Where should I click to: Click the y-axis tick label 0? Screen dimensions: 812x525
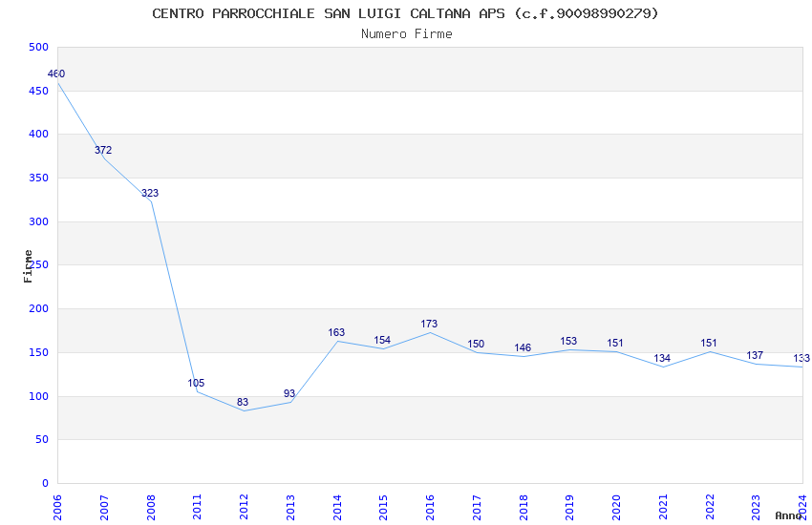coord(46,483)
